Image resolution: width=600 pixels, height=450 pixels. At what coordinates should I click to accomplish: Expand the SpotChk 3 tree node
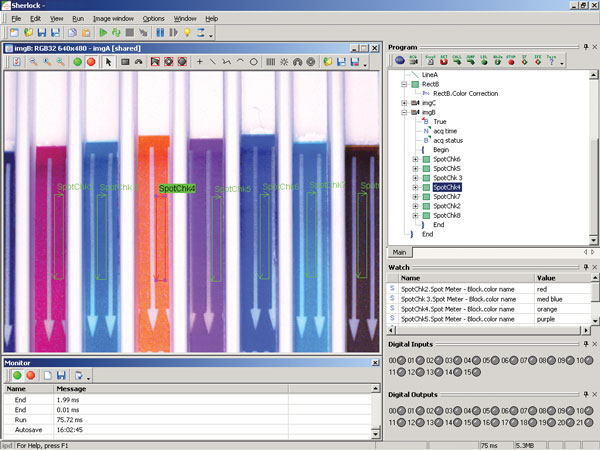coord(415,178)
